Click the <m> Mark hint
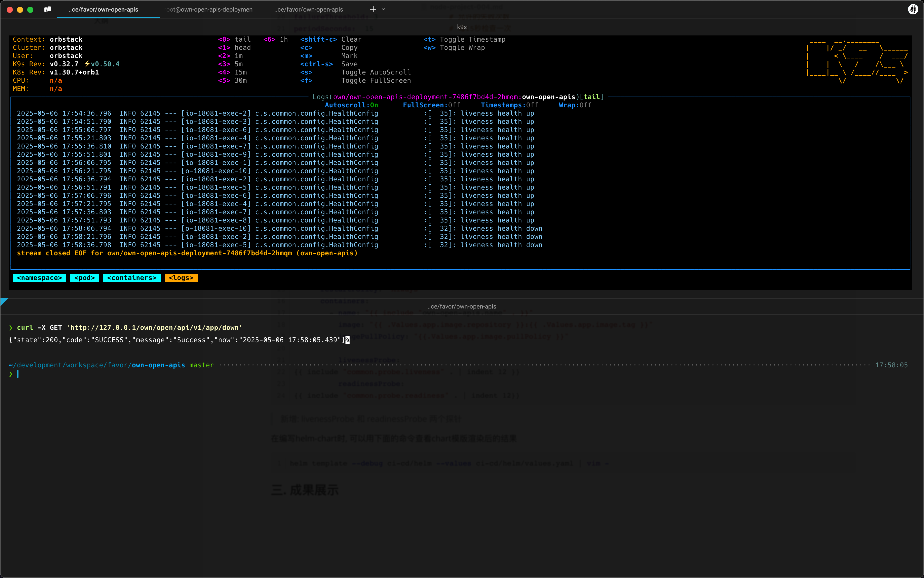The height and width of the screenshot is (578, 924). (329, 56)
